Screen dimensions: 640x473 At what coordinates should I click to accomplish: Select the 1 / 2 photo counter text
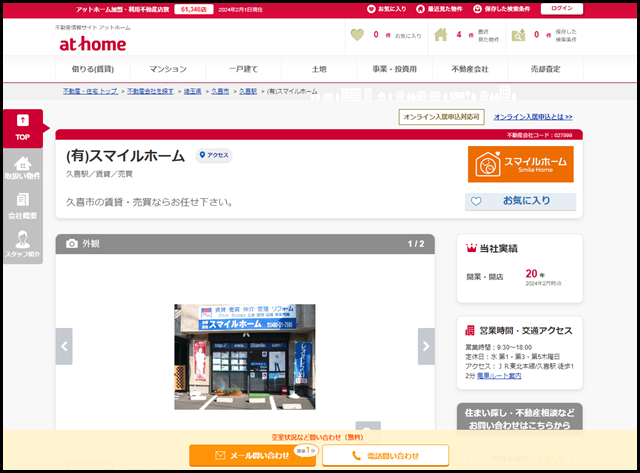pyautogui.click(x=416, y=244)
